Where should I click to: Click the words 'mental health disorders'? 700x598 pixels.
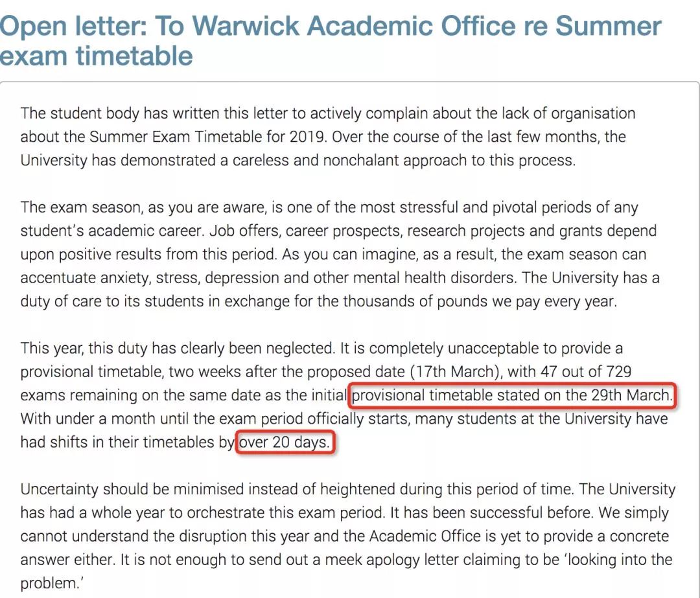435,277
